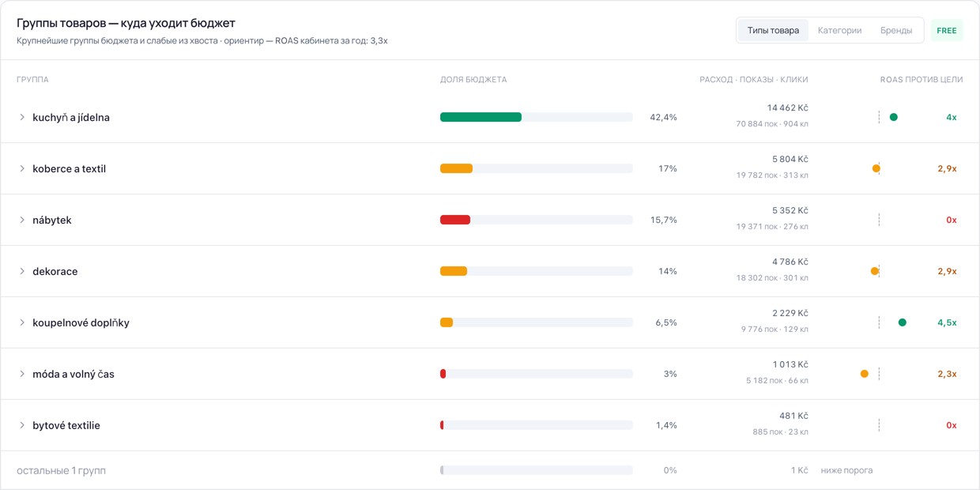Click the red budget bar for nábytek
This screenshot has height=490, width=980.
click(455, 220)
